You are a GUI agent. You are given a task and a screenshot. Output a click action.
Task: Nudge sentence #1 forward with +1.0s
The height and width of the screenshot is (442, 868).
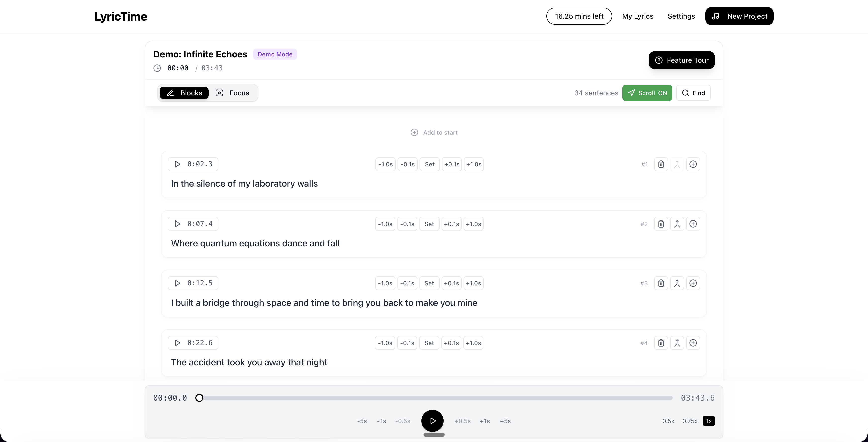click(474, 164)
